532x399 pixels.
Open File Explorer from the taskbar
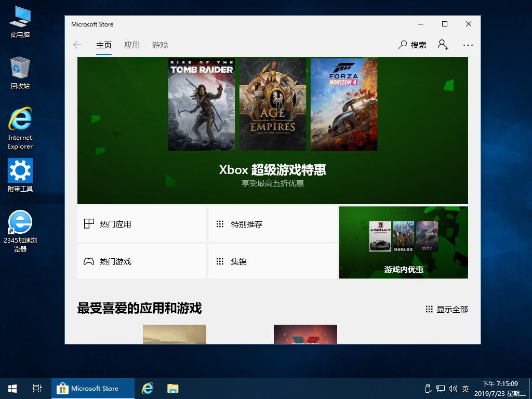(x=172, y=389)
